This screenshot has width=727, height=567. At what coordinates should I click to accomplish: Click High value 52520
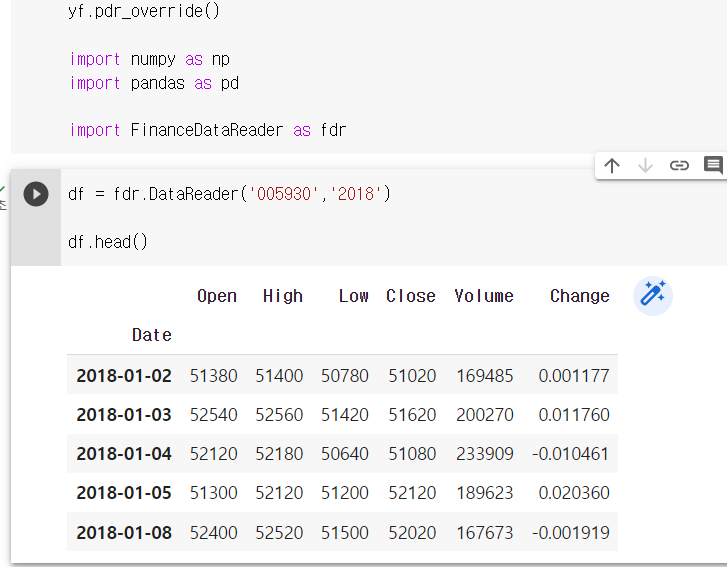click(x=279, y=532)
